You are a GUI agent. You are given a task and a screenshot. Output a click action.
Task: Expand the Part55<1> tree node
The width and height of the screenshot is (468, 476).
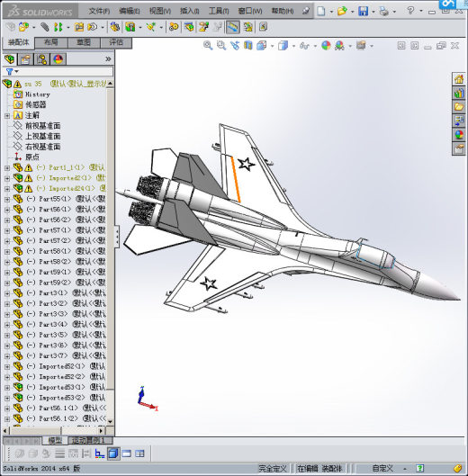(7, 200)
